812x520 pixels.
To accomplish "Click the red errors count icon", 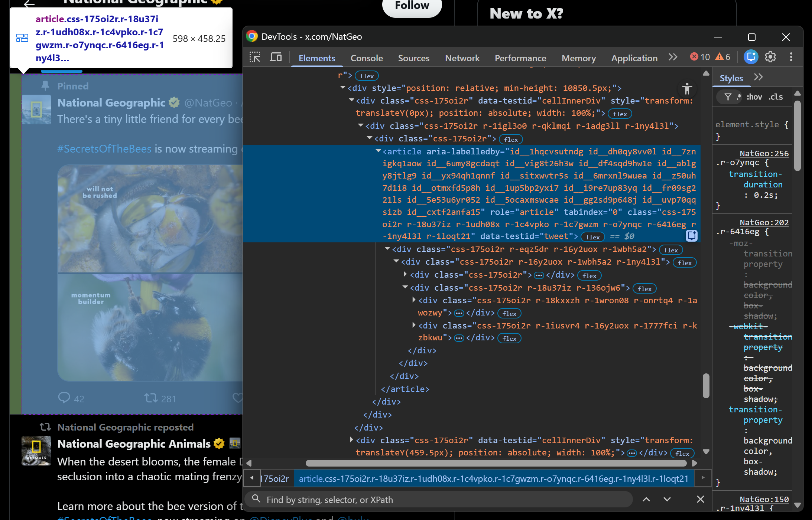I will (694, 56).
